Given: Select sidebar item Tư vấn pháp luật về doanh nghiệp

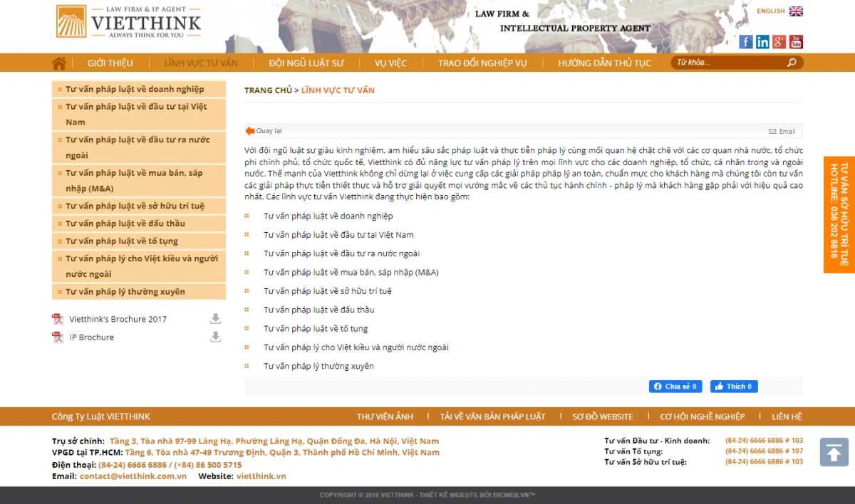Looking at the screenshot, I should tap(139, 89).
